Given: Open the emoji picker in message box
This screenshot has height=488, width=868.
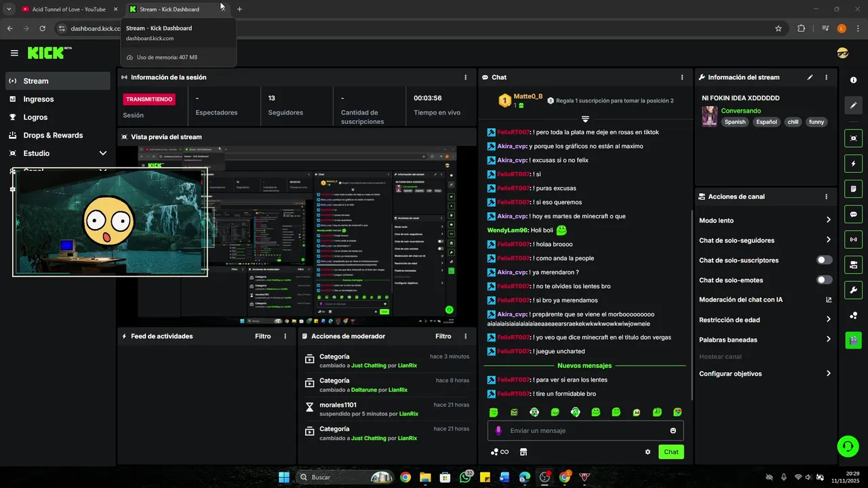Looking at the screenshot, I should (x=673, y=430).
